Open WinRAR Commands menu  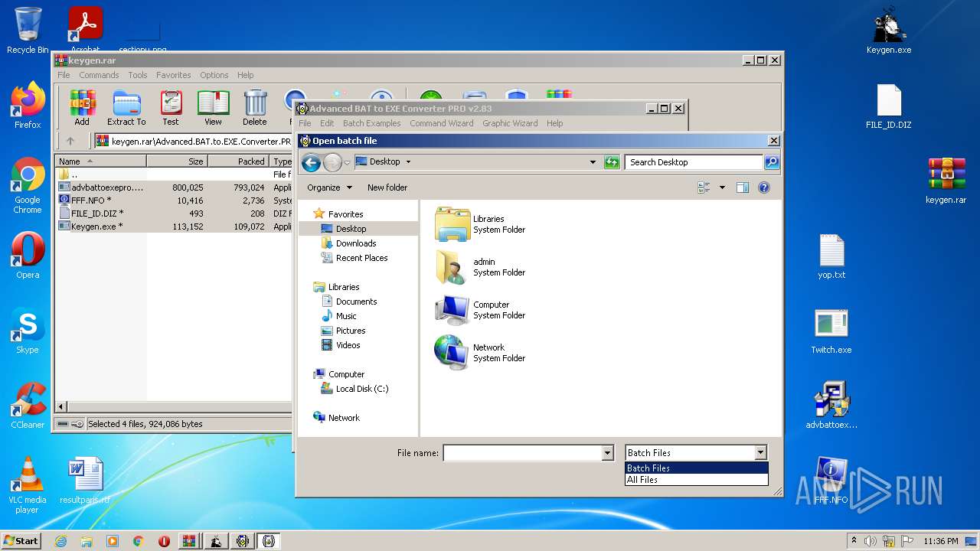pos(99,75)
